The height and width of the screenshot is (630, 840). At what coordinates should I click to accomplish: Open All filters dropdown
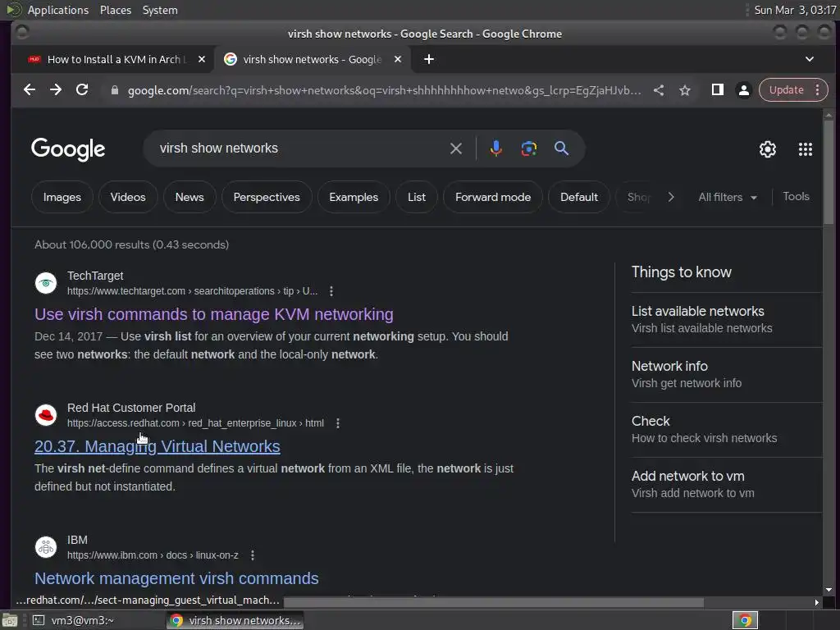(x=728, y=197)
